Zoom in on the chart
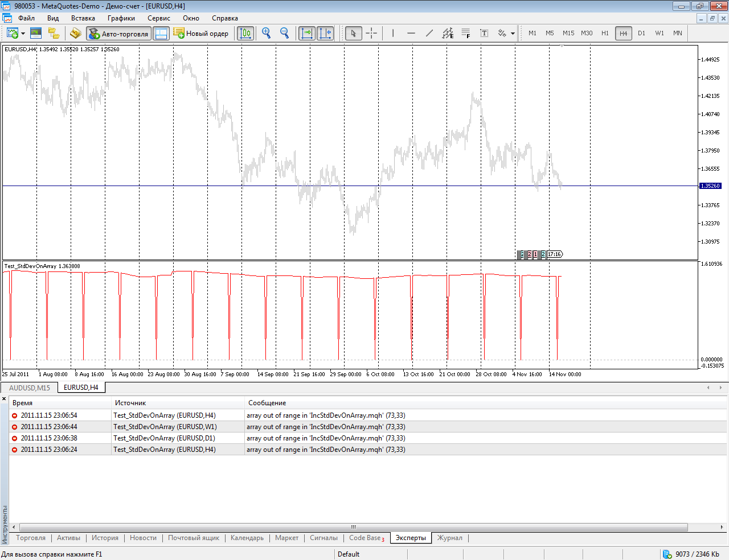This screenshot has height=560, width=729. [x=265, y=33]
